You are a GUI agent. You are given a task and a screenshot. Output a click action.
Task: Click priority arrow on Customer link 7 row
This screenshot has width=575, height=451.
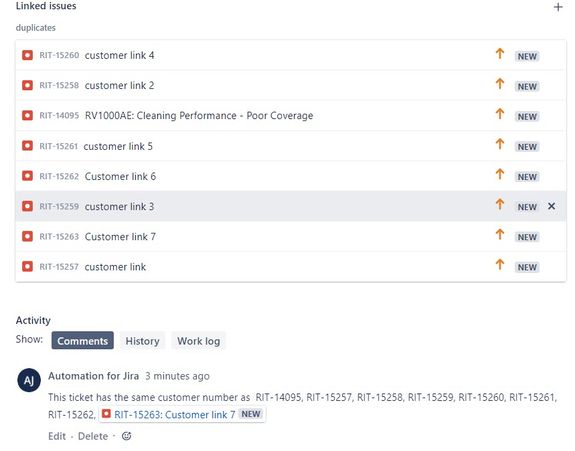click(x=500, y=234)
